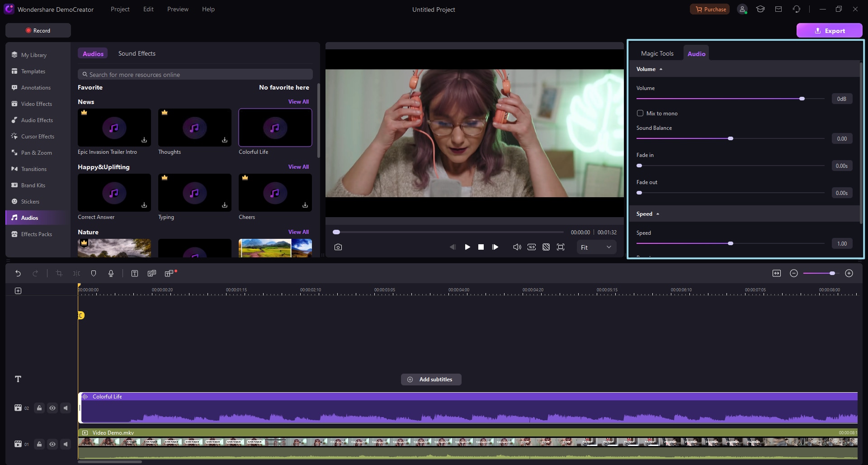Click the Record button
This screenshot has height=465, width=868.
[x=38, y=30]
